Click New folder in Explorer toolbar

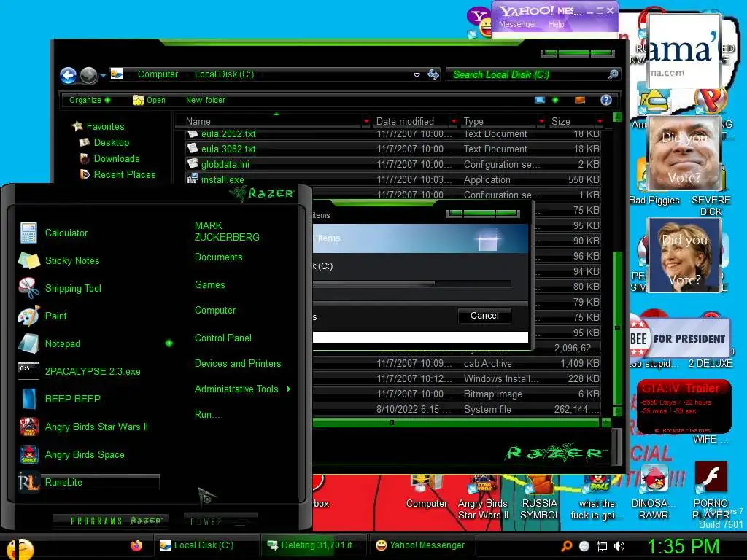205,100
